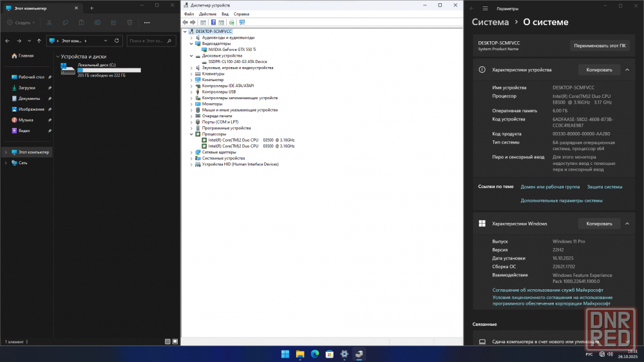Screen dimensions: 644x362
Task: Click the Help icon in Device Manager toolbar
Action: (x=214, y=22)
